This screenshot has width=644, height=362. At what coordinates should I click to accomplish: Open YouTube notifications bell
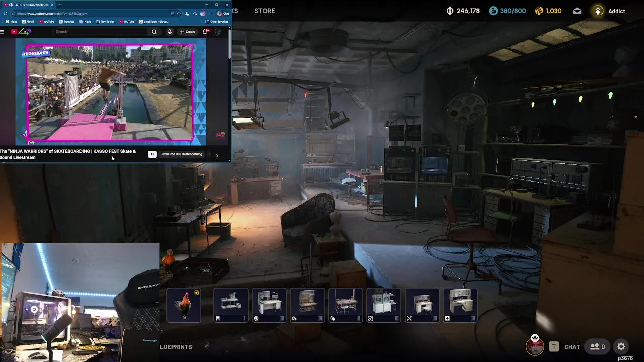205,32
